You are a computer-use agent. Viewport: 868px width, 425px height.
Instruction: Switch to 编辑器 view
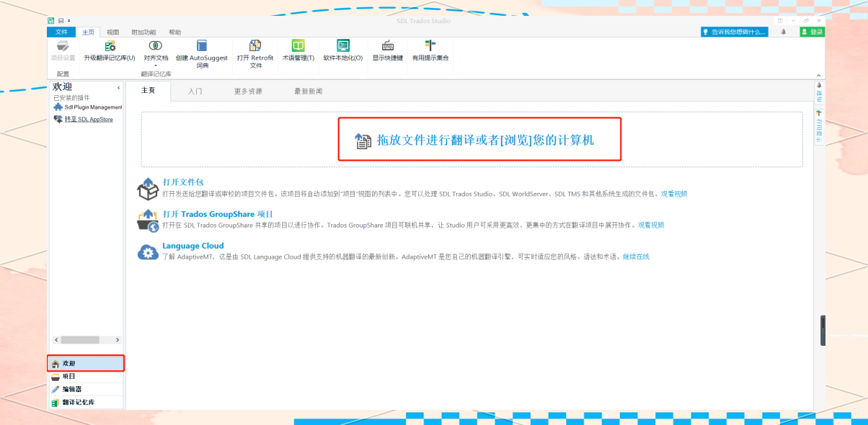[x=86, y=390]
